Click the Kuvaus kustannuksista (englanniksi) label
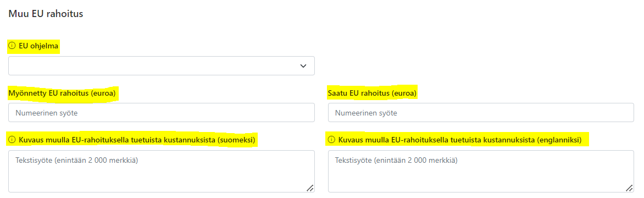Image resolution: width=644 pixels, height=198 pixels. [x=460, y=140]
